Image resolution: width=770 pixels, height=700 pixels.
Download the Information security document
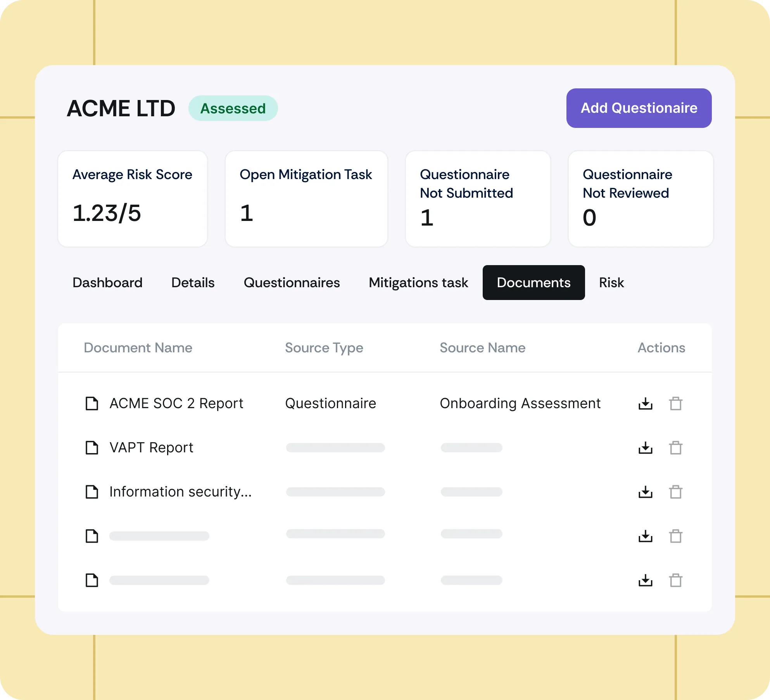(645, 492)
